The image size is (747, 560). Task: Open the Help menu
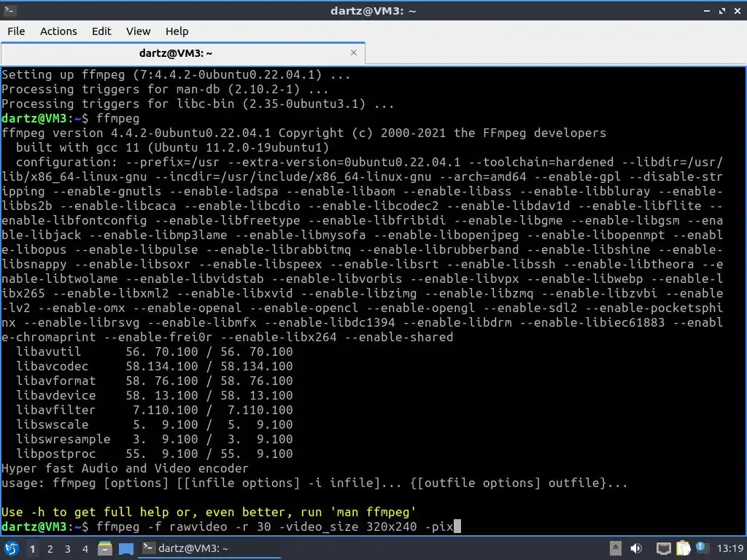point(177,31)
